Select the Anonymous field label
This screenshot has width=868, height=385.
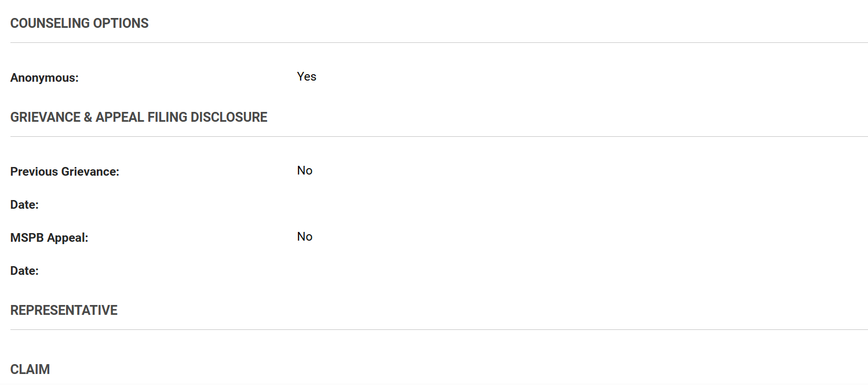(x=45, y=78)
